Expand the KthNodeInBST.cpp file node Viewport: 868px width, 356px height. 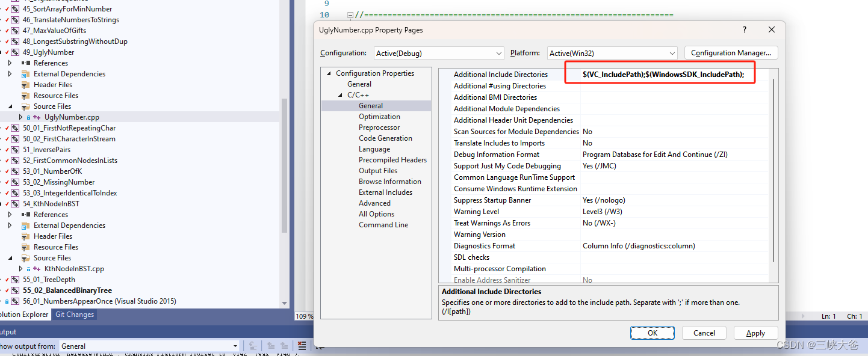click(x=20, y=269)
